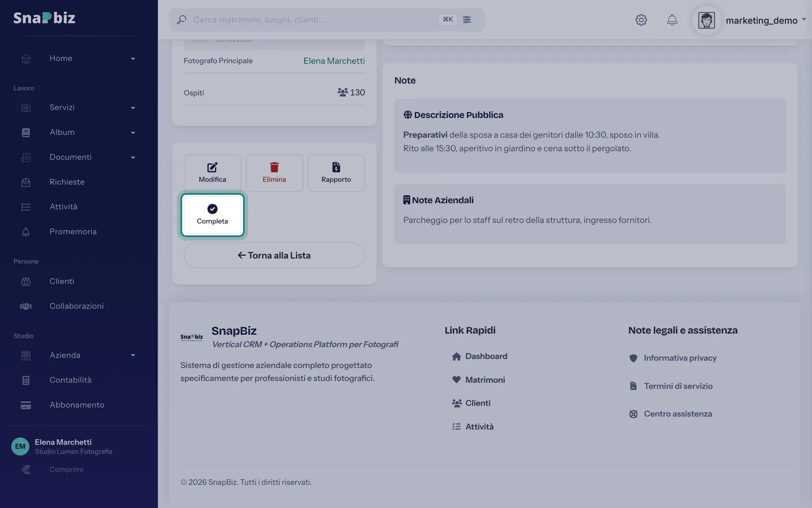
Task: Open the notifications bell
Action: click(x=672, y=20)
